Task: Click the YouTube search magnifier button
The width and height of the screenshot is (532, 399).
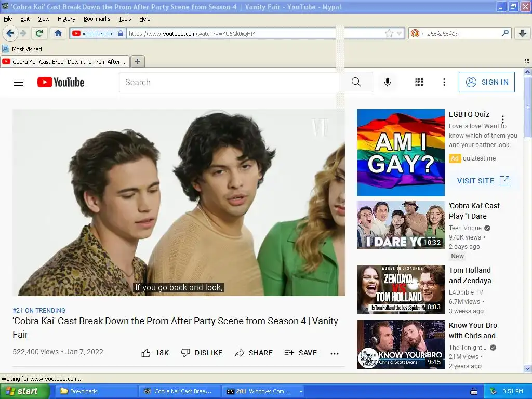Action: 356,82
